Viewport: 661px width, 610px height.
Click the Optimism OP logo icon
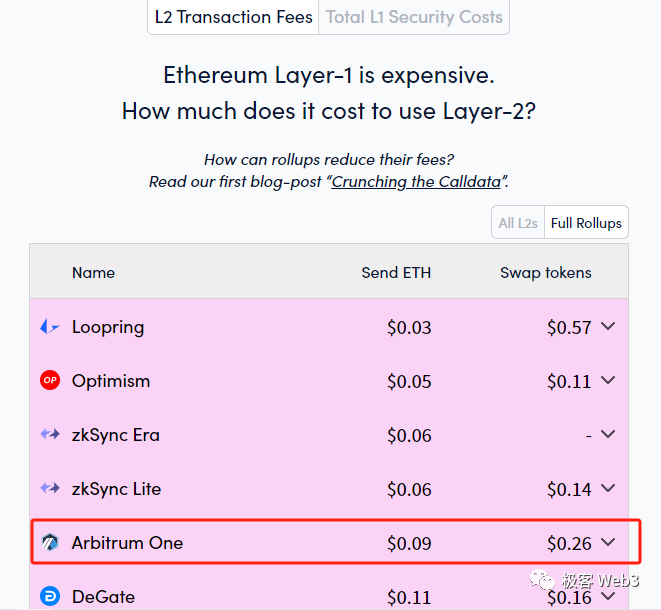(x=50, y=380)
